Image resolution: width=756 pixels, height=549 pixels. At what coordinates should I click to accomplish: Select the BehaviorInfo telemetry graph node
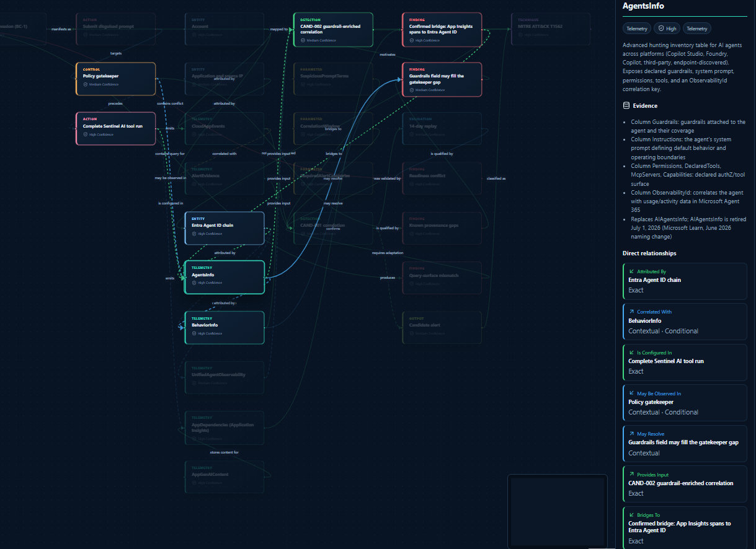point(225,327)
